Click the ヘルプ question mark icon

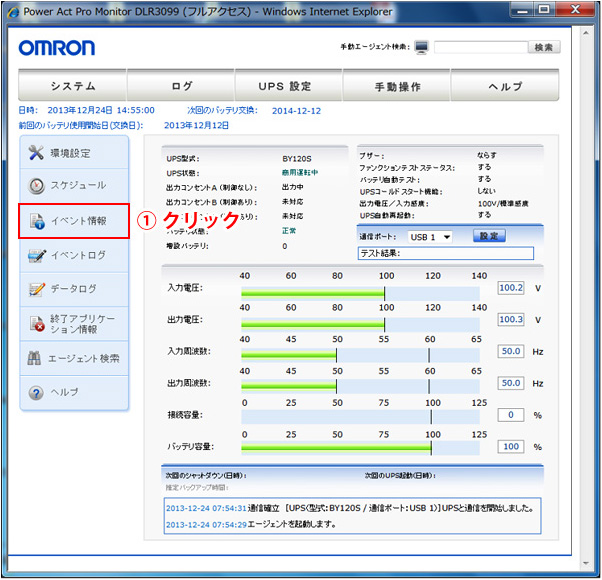[x=36, y=392]
